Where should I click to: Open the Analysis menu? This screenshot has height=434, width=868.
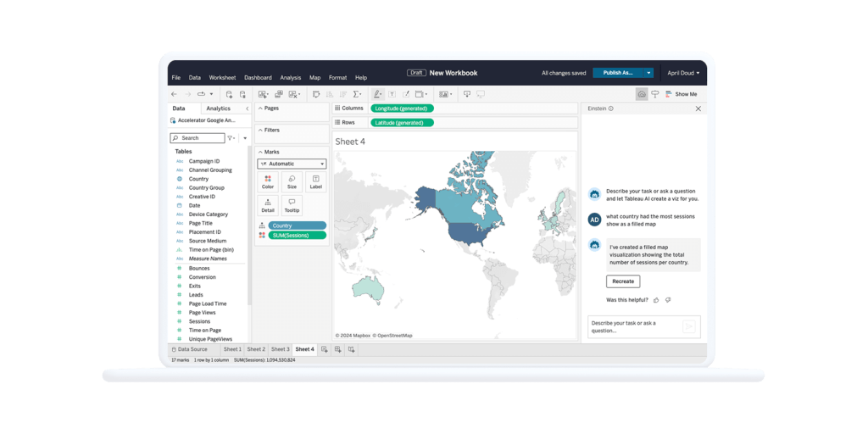291,78
